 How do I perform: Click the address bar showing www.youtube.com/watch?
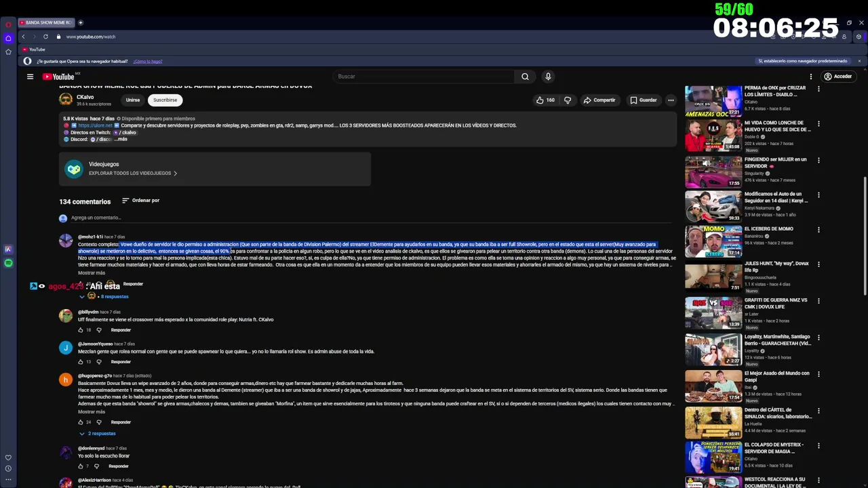(x=91, y=37)
